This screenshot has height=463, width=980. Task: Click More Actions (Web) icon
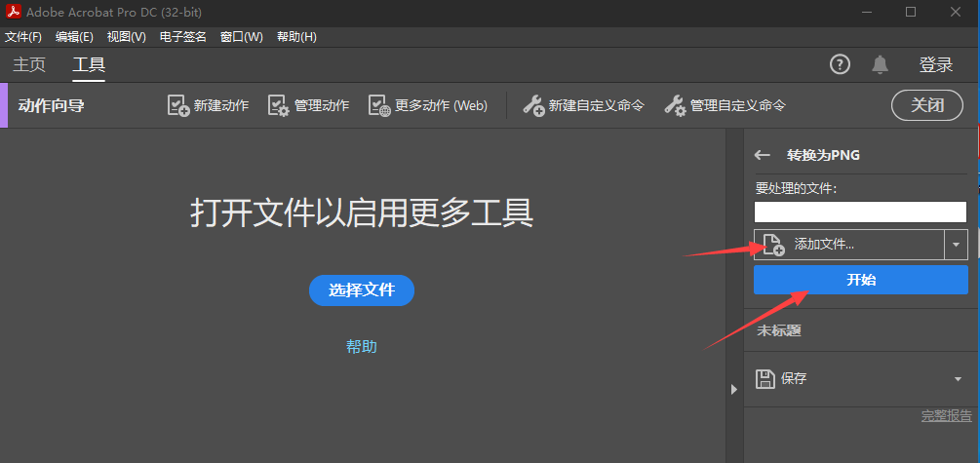(x=379, y=105)
